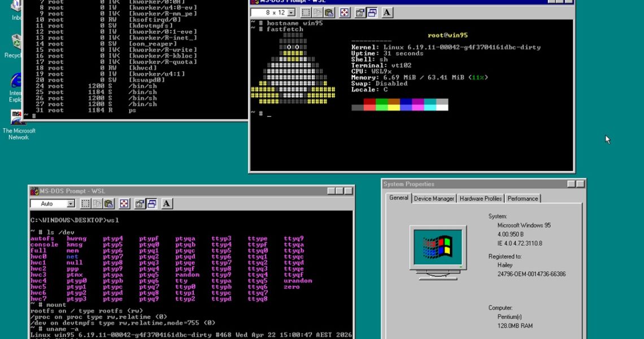The height and width of the screenshot is (339, 644).
Task: Open Font settings 'A' icon beside 8 x 12 box
Action: [387, 12]
